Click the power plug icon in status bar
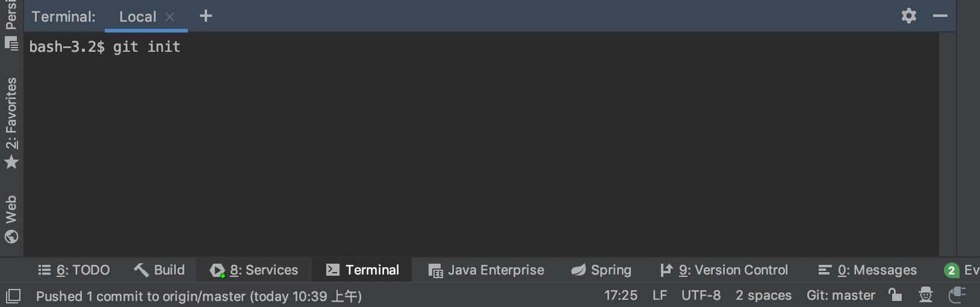The image size is (980, 307). [957, 295]
